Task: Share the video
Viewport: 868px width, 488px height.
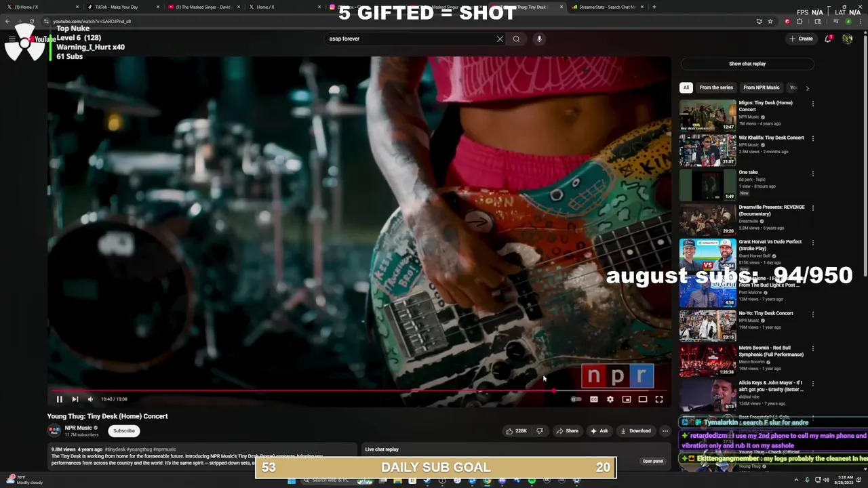Action: click(568, 431)
